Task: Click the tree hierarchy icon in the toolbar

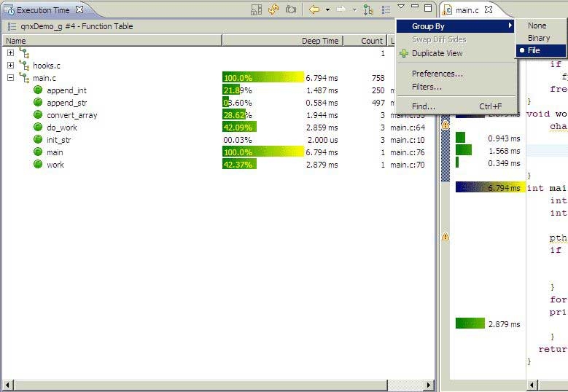Action: 368,9
